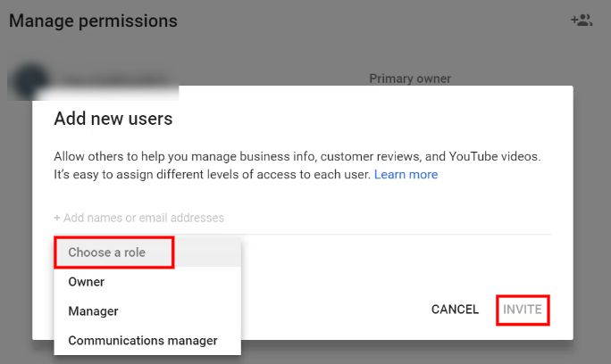
Task: Focus the names or email addresses field
Action: 302,218
